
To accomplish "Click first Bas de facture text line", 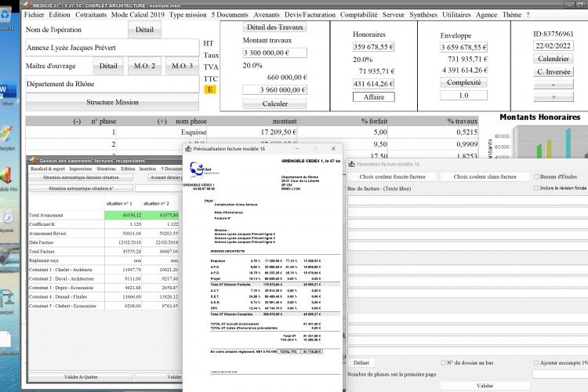I will coord(467,201).
